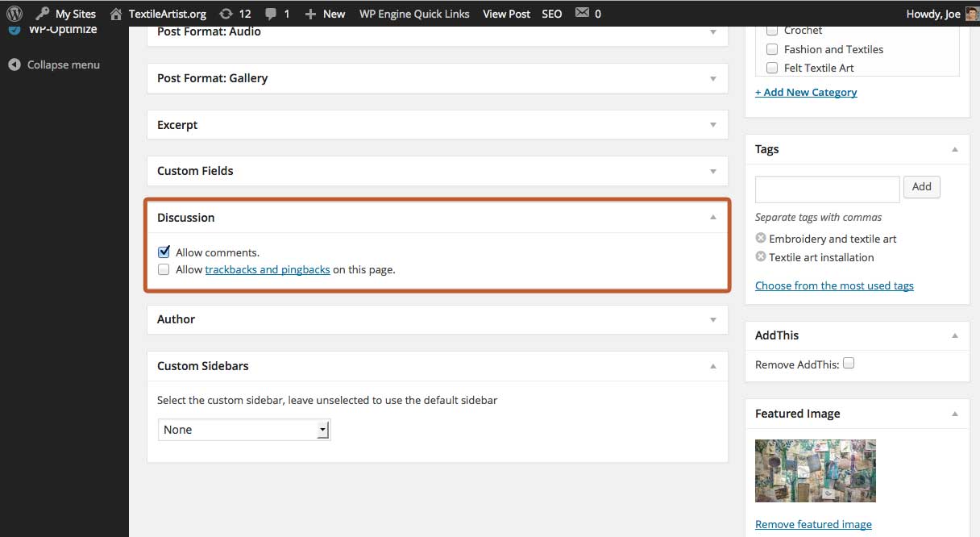Image resolution: width=980 pixels, height=537 pixels.
Task: Click Choose from the most used tags
Action: tap(834, 285)
